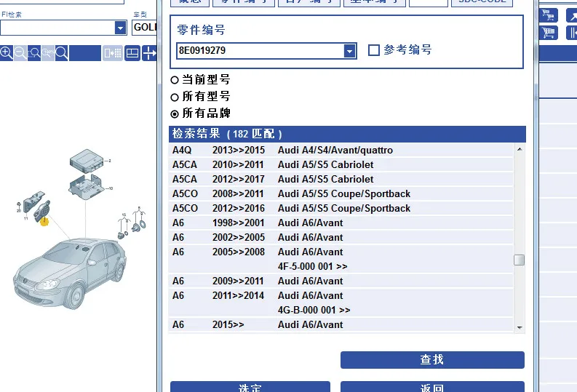Enable the 参考编号 checkbox
This screenshot has width=577, height=392.
[x=374, y=50]
